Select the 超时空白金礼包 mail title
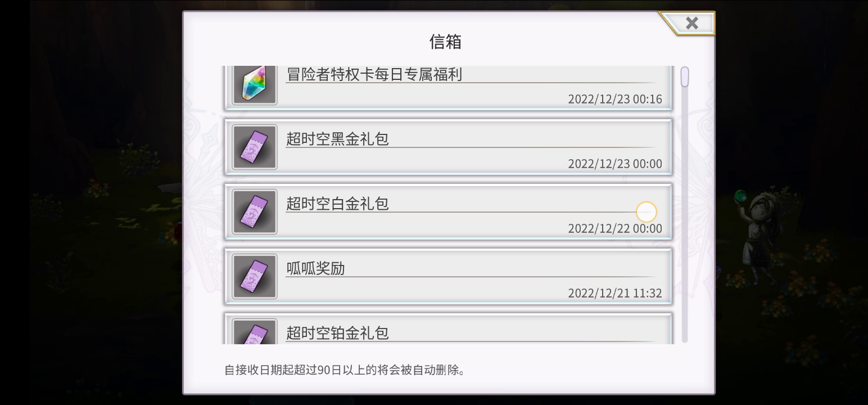Image resolution: width=868 pixels, height=405 pixels. click(337, 204)
